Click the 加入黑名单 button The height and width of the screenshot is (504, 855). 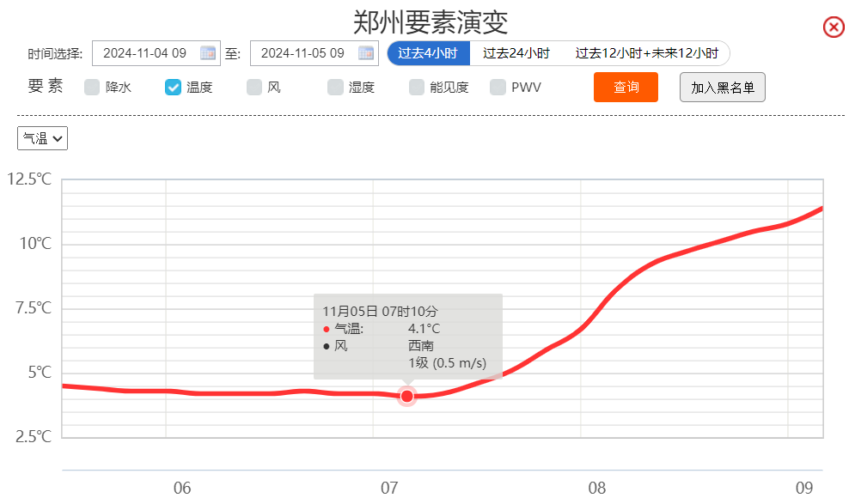[x=723, y=88]
